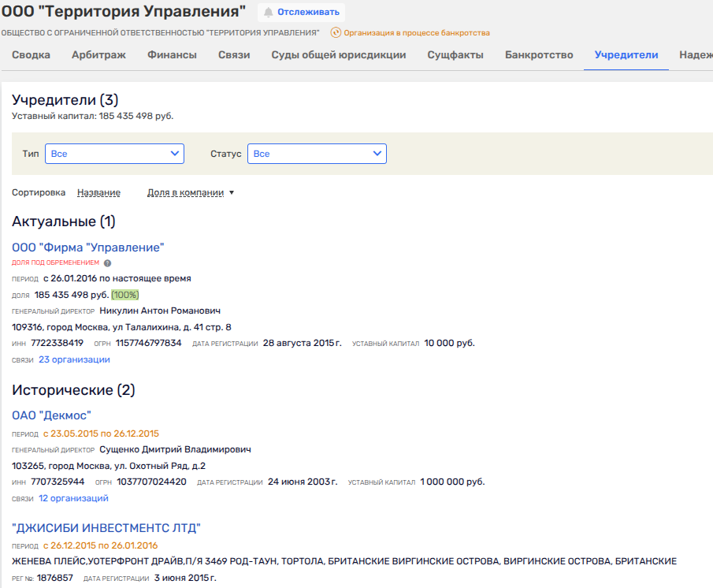Viewport: 713px width, 588px height.
Task: Click the bell icon next to Отслеживать
Action: coord(269,13)
